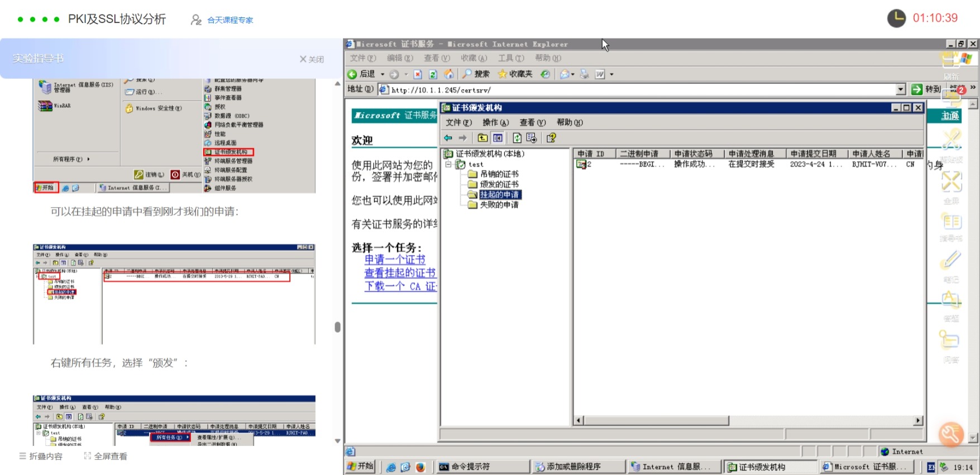Switch to 命令提示符 taskbar item

click(483, 467)
